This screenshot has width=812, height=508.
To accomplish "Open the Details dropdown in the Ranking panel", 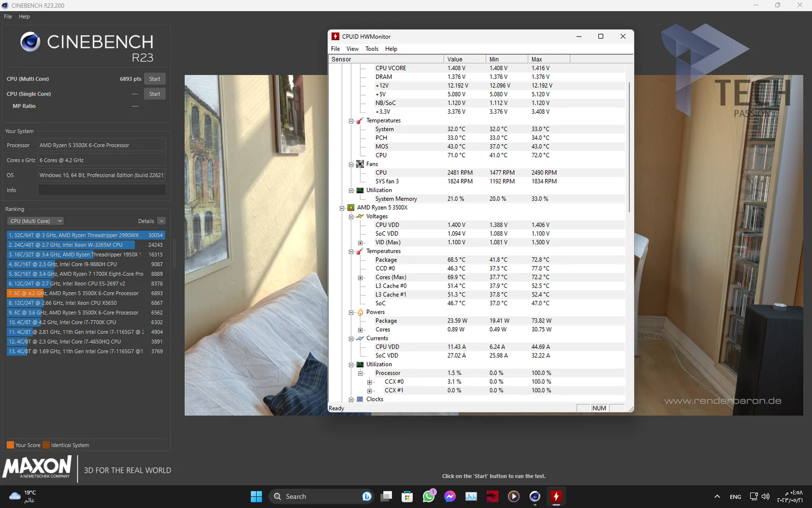I will (x=161, y=221).
